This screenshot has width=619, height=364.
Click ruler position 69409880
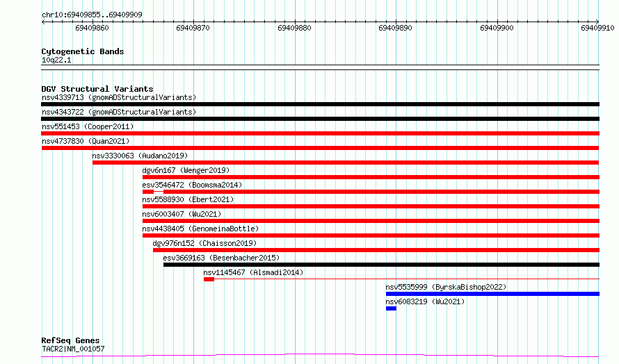(x=294, y=28)
